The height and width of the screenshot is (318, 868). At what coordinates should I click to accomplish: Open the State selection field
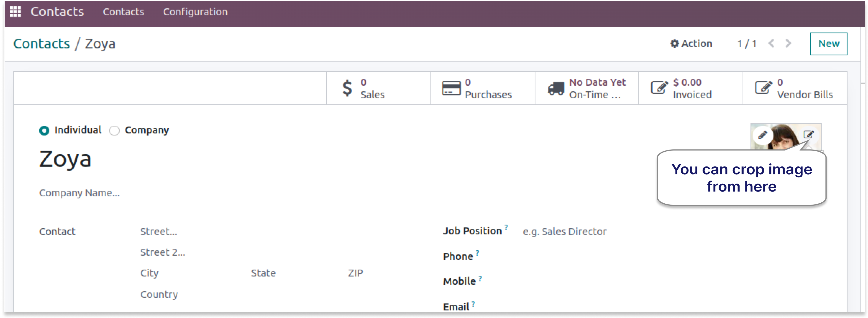click(263, 273)
